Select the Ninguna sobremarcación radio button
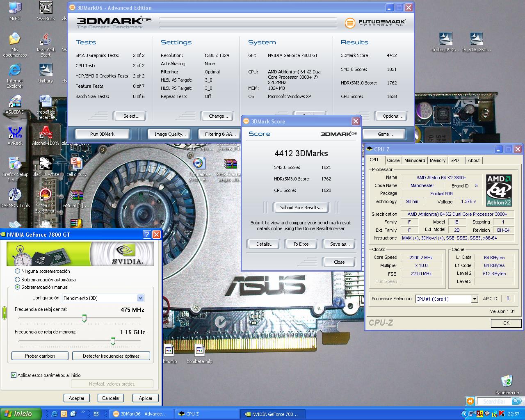This screenshot has width=525, height=420. coord(17,271)
